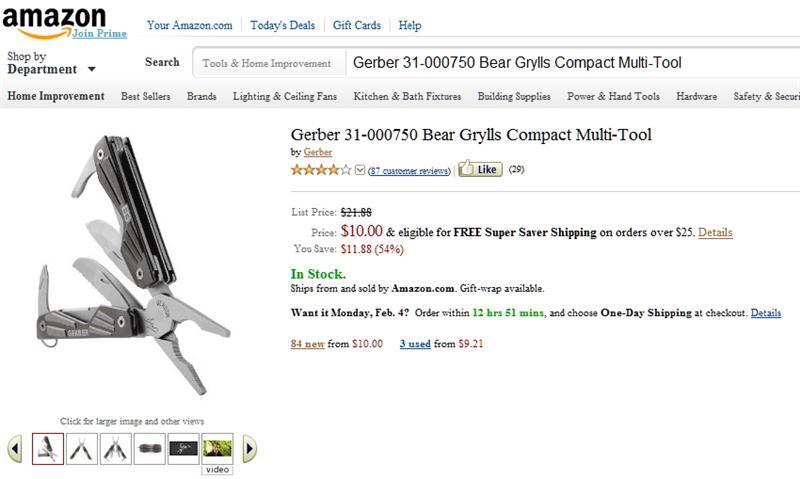Viewport: 800px width, 479px height.
Task: Click the Gerber brand link
Action: (x=318, y=152)
